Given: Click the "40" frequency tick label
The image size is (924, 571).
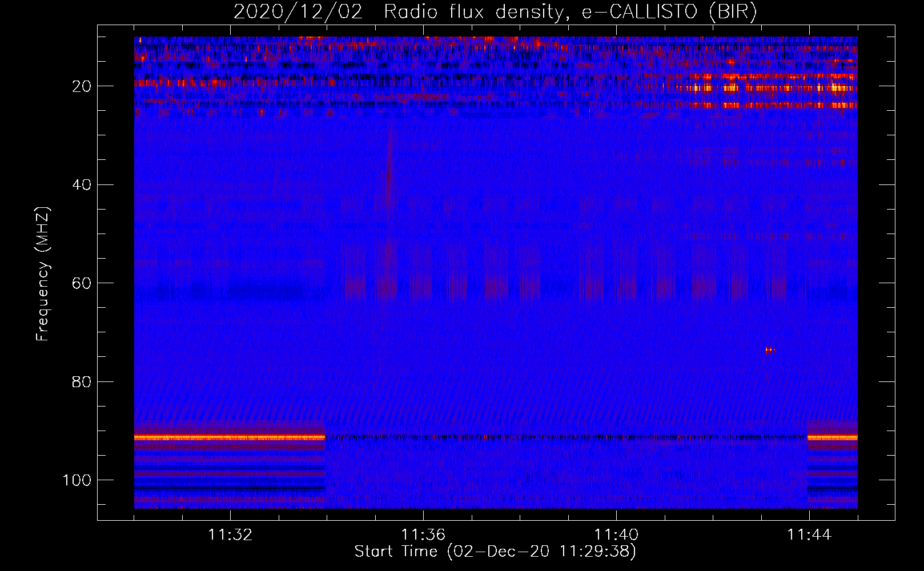Looking at the screenshot, I should pyautogui.click(x=82, y=185).
